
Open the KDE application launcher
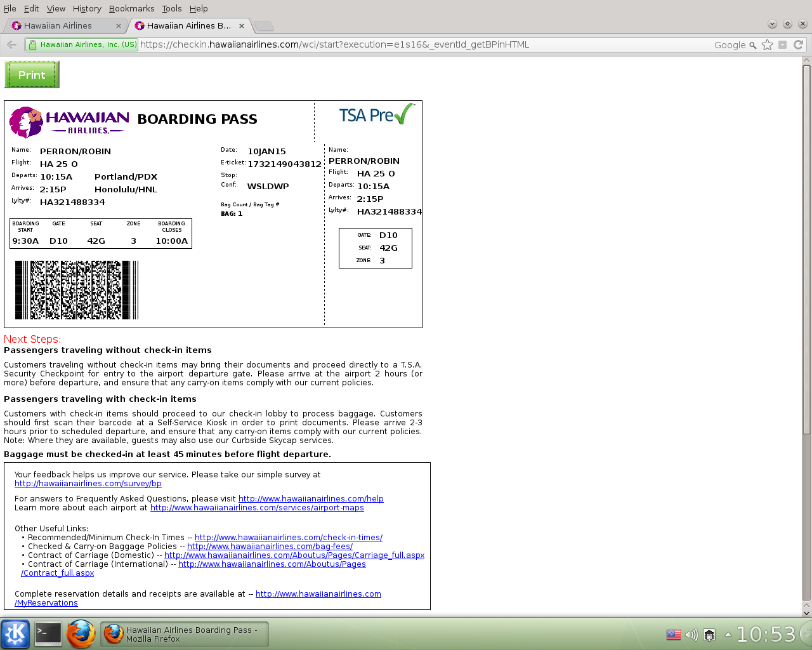pos(15,633)
